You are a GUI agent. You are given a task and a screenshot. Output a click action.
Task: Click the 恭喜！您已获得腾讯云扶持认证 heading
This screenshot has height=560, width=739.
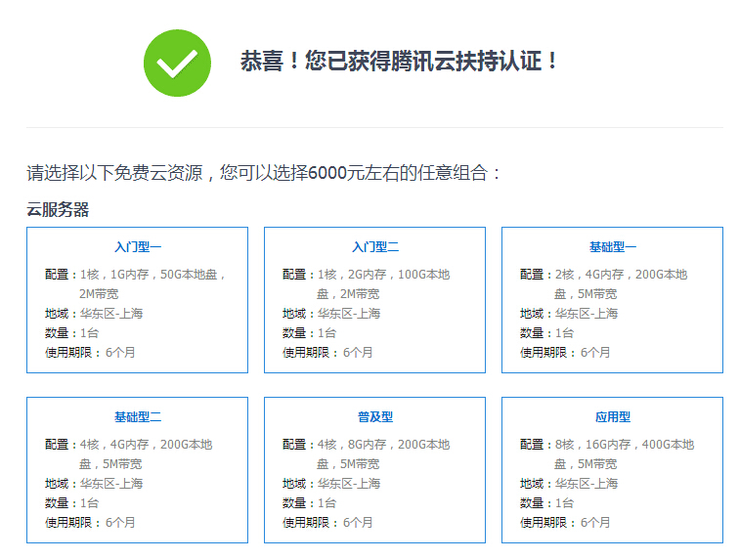[x=399, y=62]
